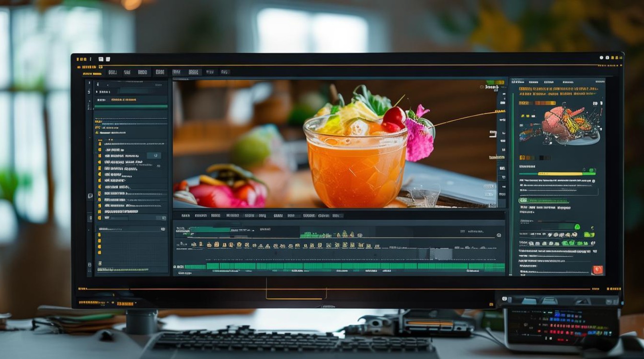Click the bracket marker icon right of preview
Viewport: 644px width, 359px height.
tap(493, 134)
